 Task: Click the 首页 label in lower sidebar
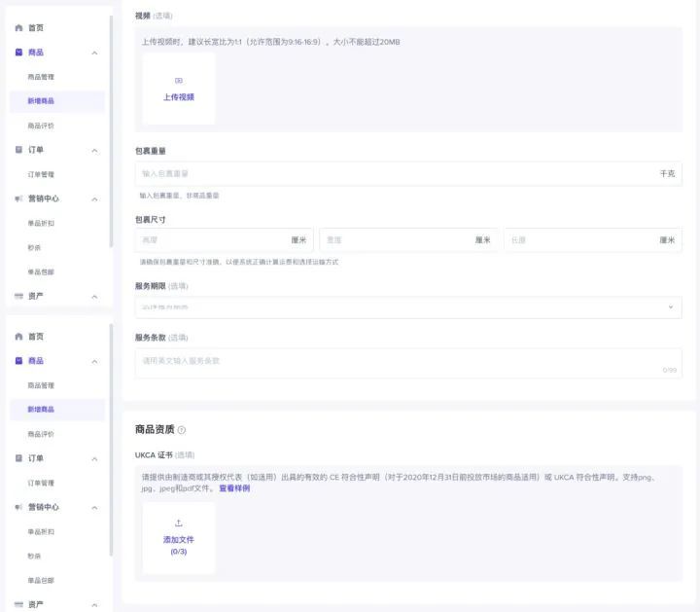click(x=36, y=337)
